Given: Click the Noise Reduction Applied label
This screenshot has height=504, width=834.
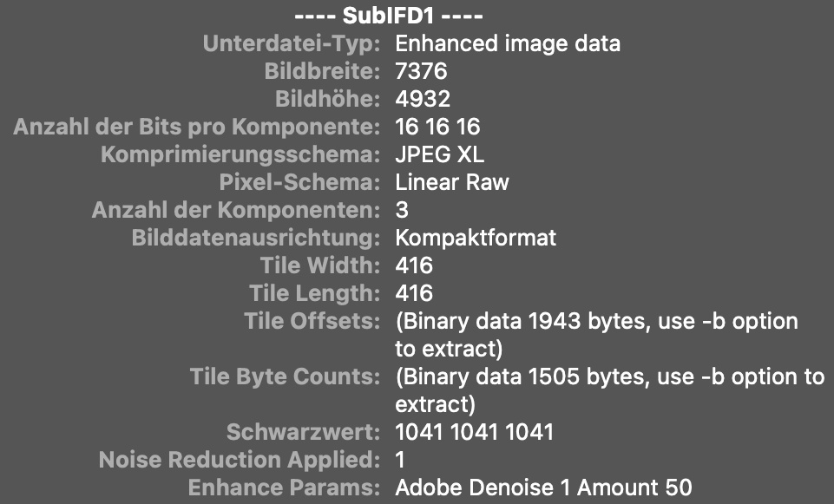Looking at the screenshot, I should click(240, 460).
